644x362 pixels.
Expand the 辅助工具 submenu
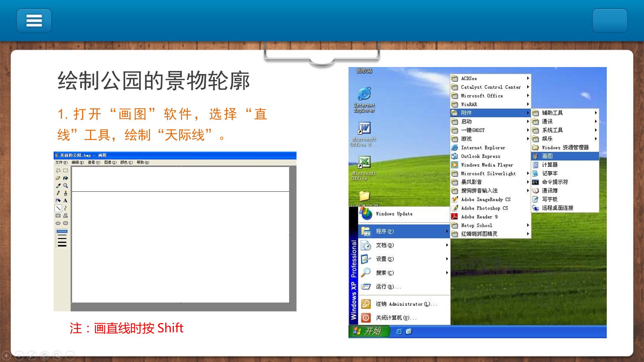565,113
